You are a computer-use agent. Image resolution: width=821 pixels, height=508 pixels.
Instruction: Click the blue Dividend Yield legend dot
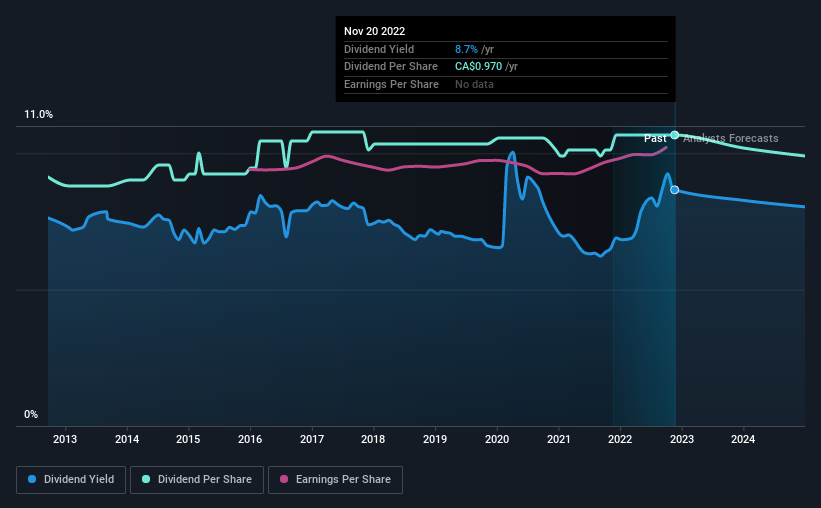pyautogui.click(x=32, y=479)
